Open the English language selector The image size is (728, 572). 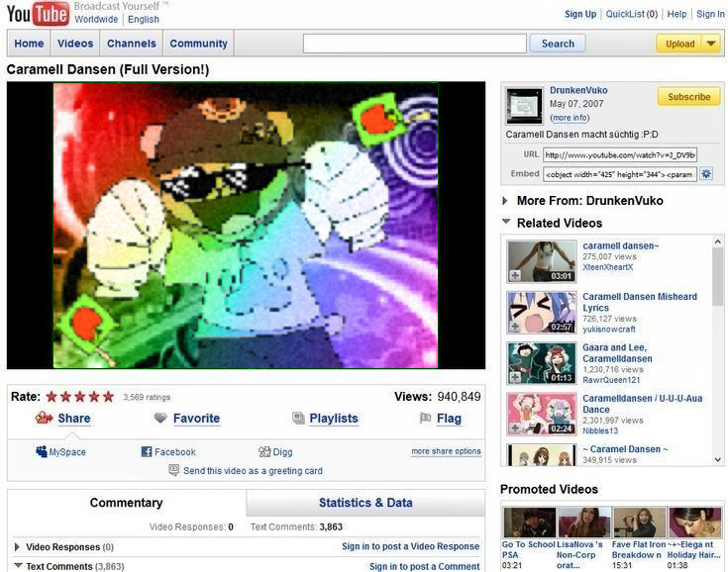144,20
